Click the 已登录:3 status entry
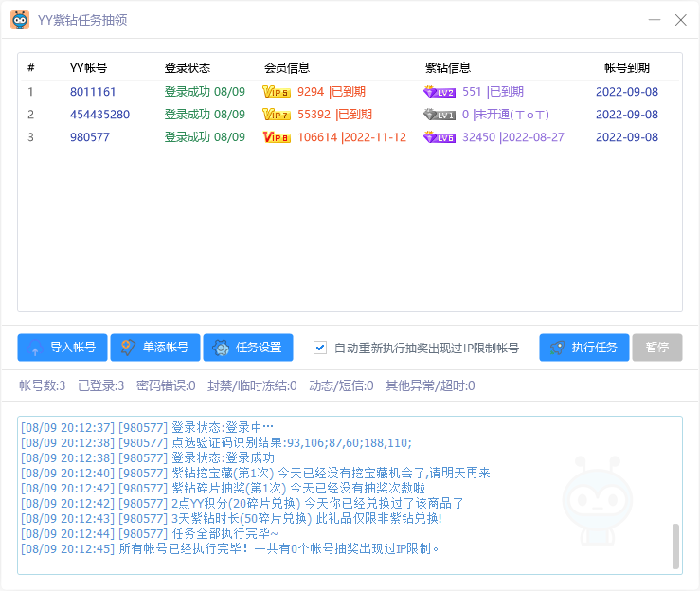Screen dimensions: 700x591 click(x=101, y=385)
